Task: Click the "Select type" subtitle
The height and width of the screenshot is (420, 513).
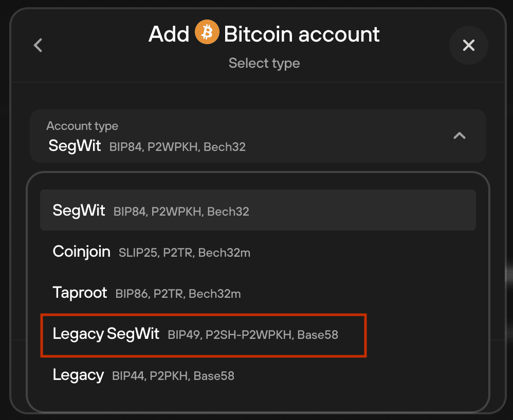Action: point(264,63)
